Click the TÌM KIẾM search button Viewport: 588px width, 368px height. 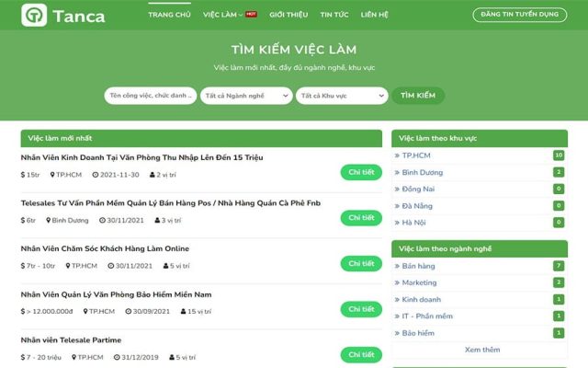[x=418, y=96]
